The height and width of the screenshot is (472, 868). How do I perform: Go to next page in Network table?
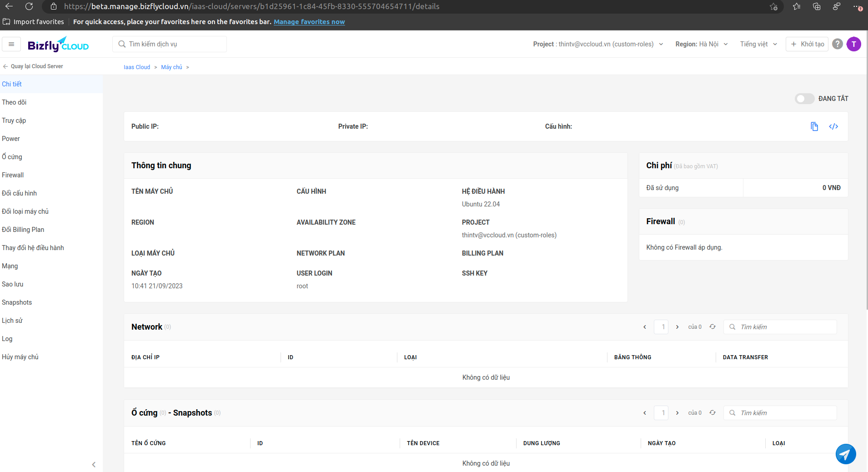[677, 327]
